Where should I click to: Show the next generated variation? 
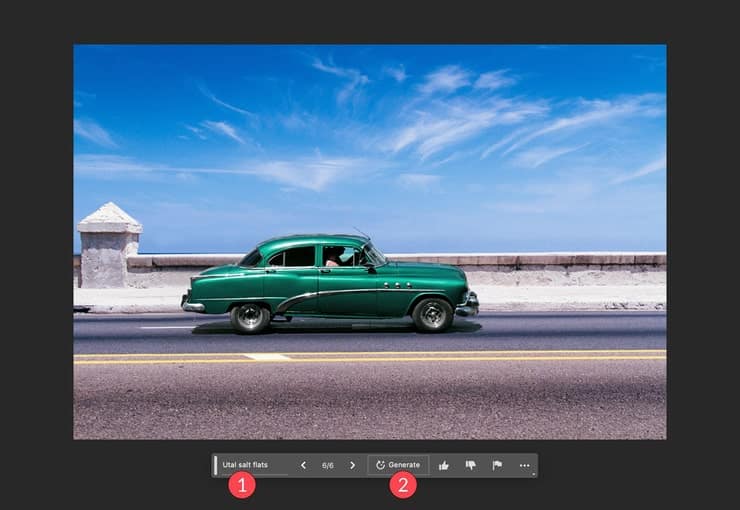point(353,466)
